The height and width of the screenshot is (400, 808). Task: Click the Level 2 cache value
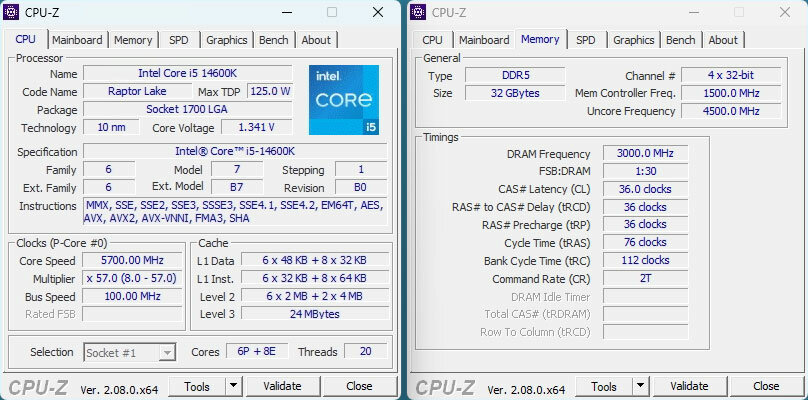[x=315, y=296]
